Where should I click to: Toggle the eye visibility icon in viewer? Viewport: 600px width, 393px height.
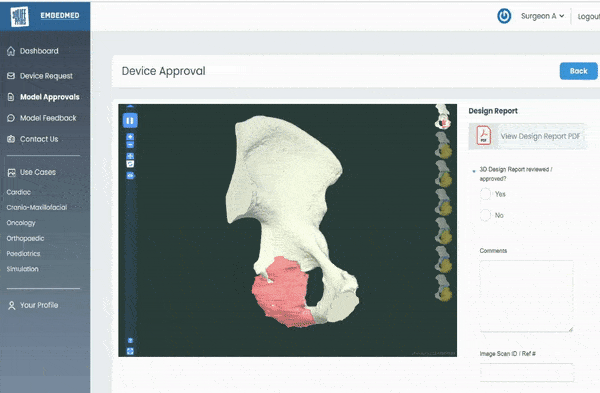[x=130, y=176]
